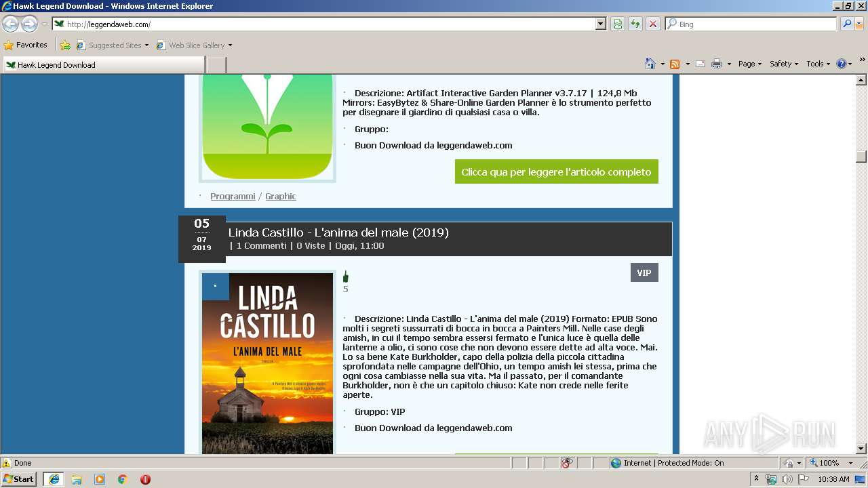This screenshot has height=488, width=868.
Task: Open Internet Explorer in taskbar
Action: tap(54, 479)
